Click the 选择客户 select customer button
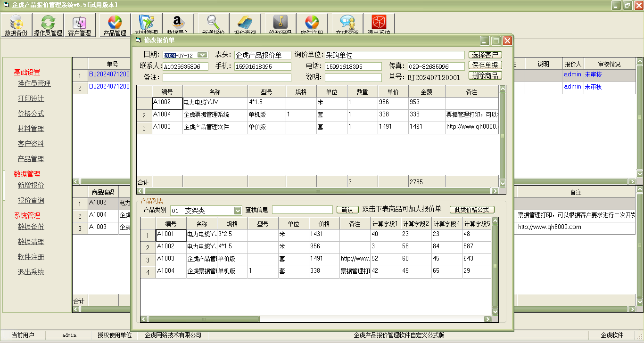The image size is (644, 343). point(485,54)
